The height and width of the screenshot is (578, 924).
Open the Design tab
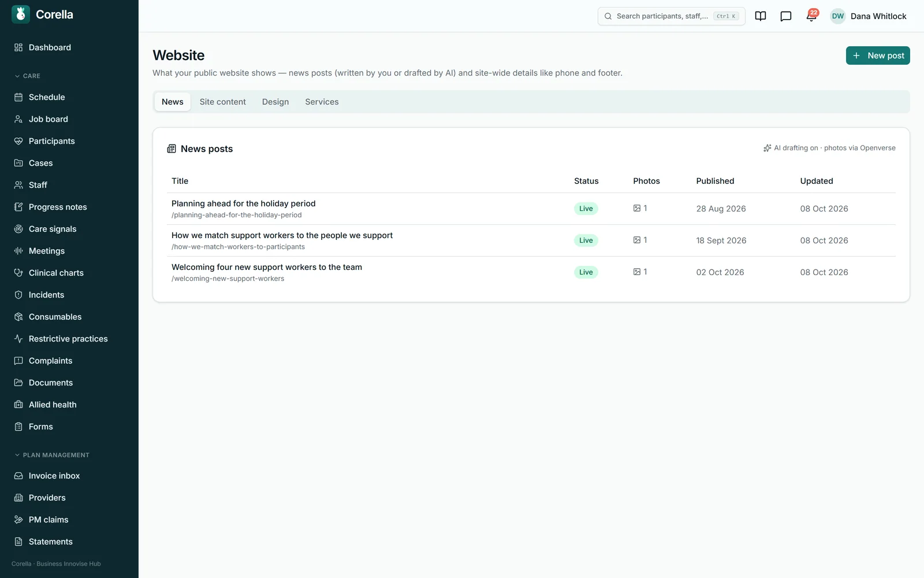point(275,102)
